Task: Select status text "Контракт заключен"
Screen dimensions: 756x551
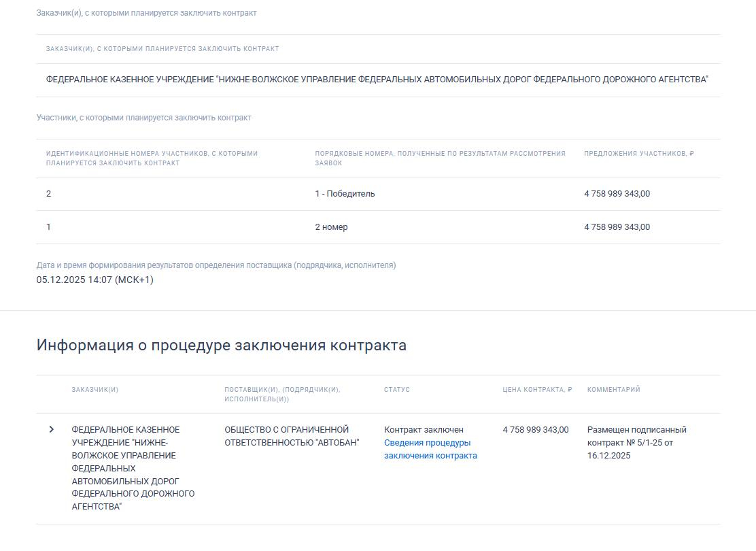Action: [x=424, y=430]
